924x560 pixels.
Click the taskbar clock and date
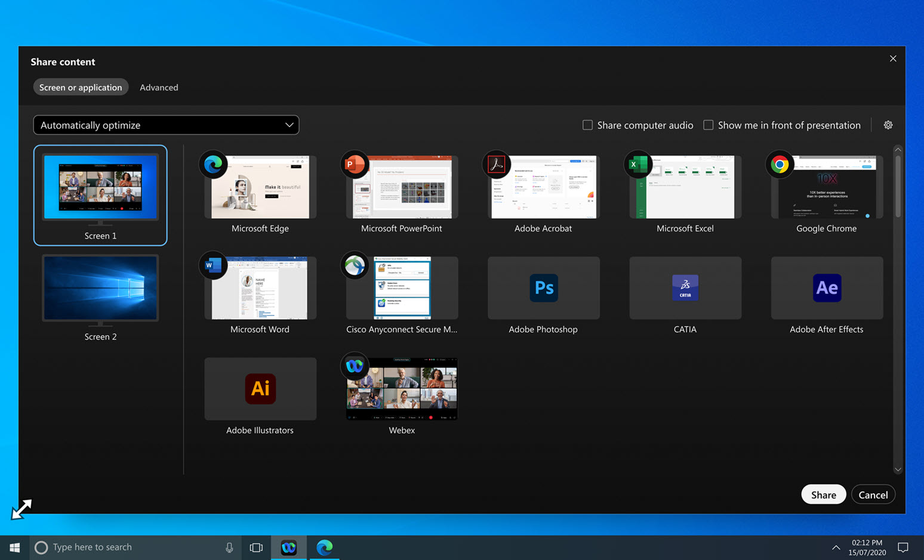pos(867,547)
